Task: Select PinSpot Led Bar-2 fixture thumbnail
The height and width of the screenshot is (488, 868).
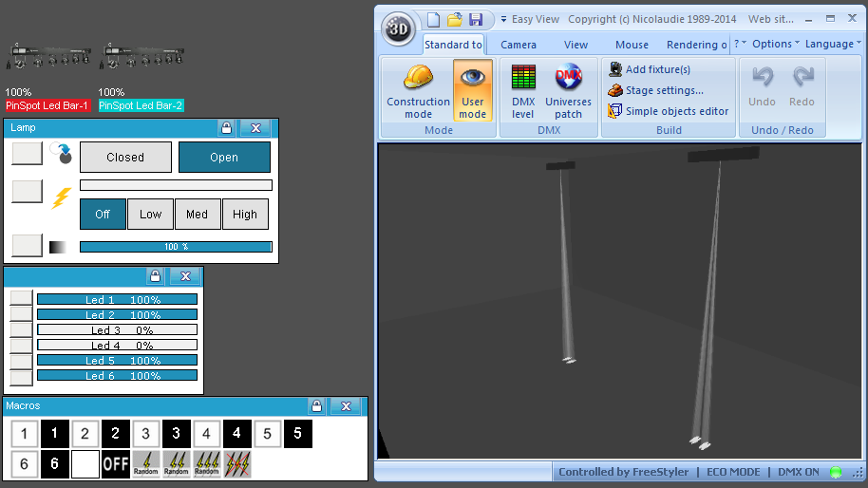Action: tap(142, 56)
